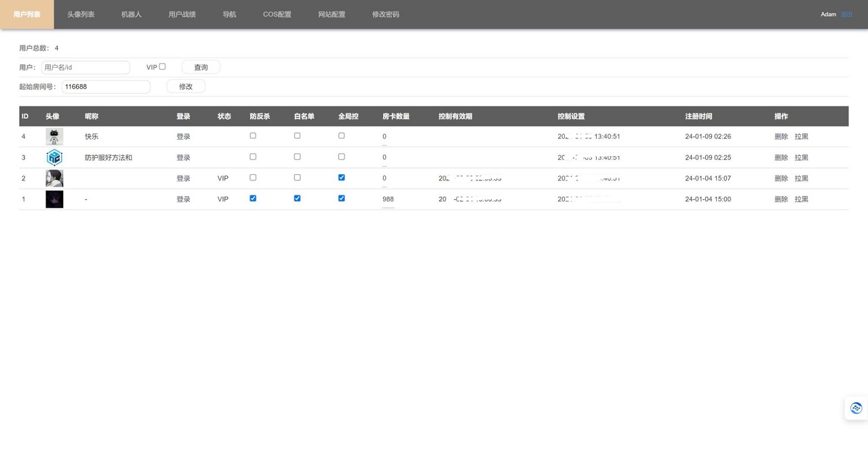Click 拉黑 for user ID 1

pos(802,199)
